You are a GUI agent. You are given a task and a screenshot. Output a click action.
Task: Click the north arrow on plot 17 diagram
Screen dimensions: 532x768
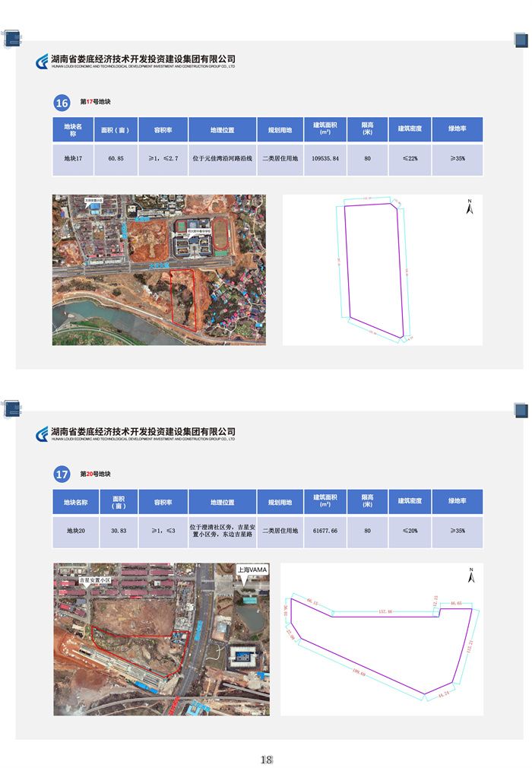point(470,207)
